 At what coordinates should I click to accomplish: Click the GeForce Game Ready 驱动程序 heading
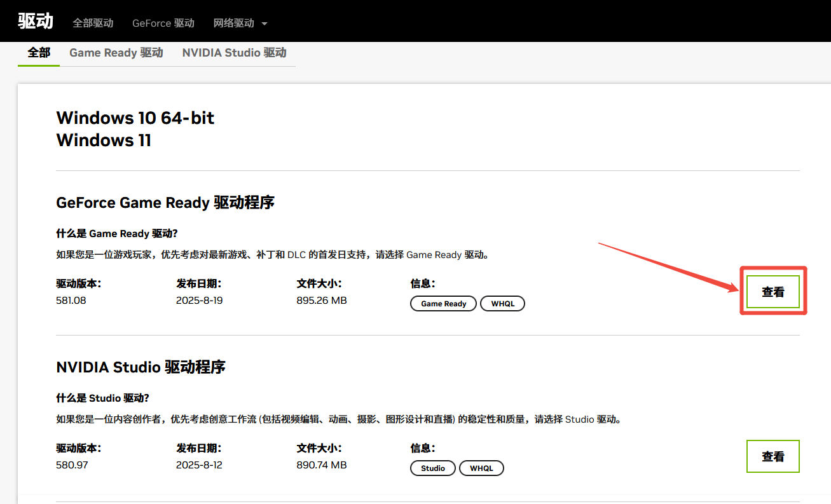click(x=165, y=203)
